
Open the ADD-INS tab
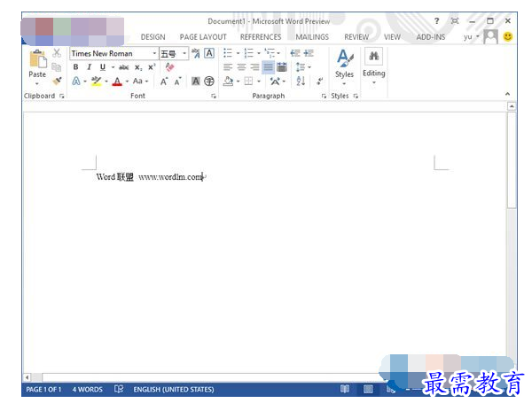(x=431, y=37)
